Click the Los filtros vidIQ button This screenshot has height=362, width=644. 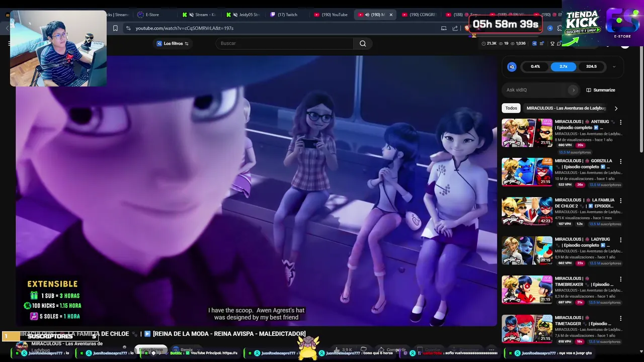pyautogui.click(x=173, y=43)
